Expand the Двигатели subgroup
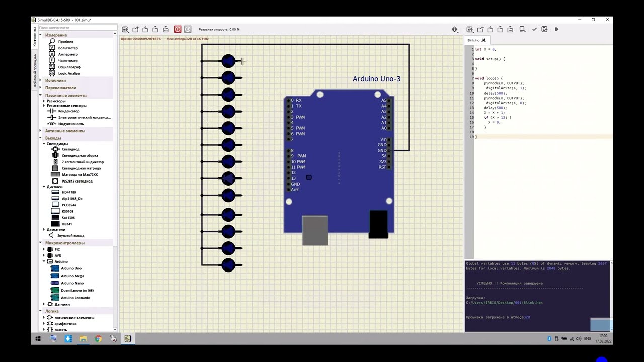Image resolution: width=644 pixels, height=362 pixels. pos(44,229)
